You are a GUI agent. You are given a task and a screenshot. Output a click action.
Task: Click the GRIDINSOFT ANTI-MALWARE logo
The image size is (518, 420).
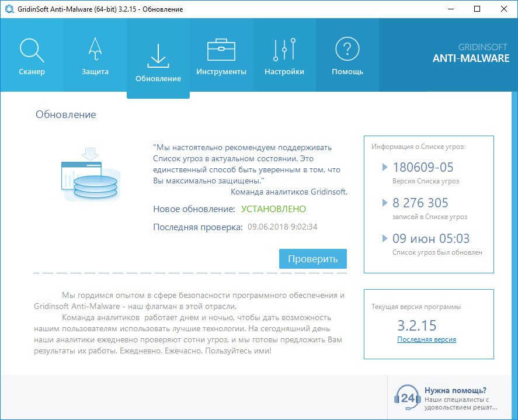point(471,53)
